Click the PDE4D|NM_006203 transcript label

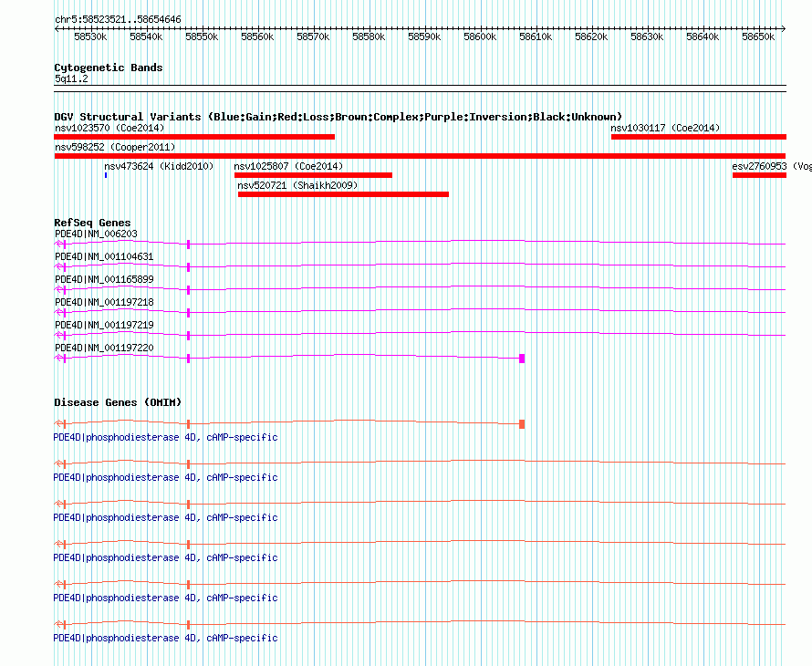(96, 234)
